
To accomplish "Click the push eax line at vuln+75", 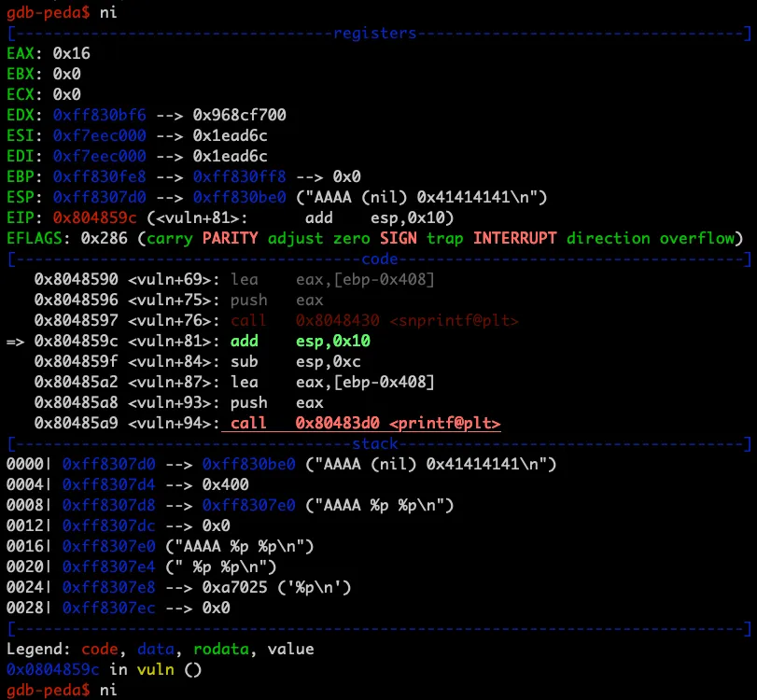I will pos(276,300).
